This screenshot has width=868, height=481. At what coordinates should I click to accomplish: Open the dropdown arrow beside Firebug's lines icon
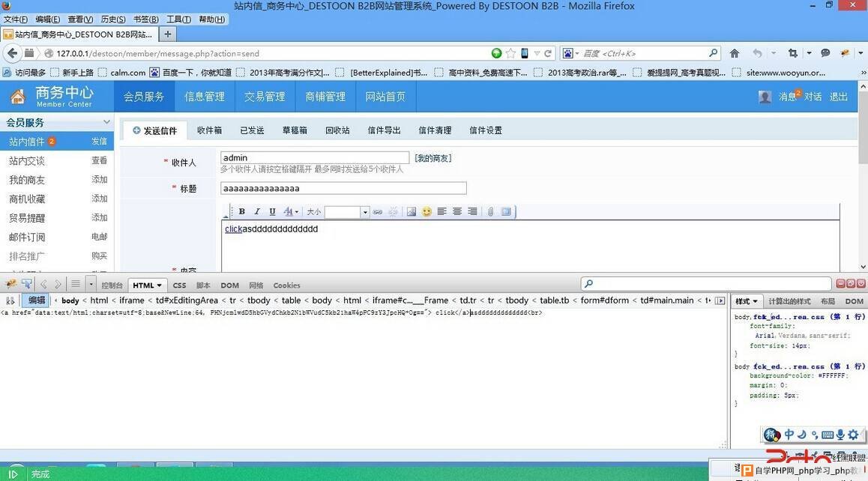click(91, 285)
